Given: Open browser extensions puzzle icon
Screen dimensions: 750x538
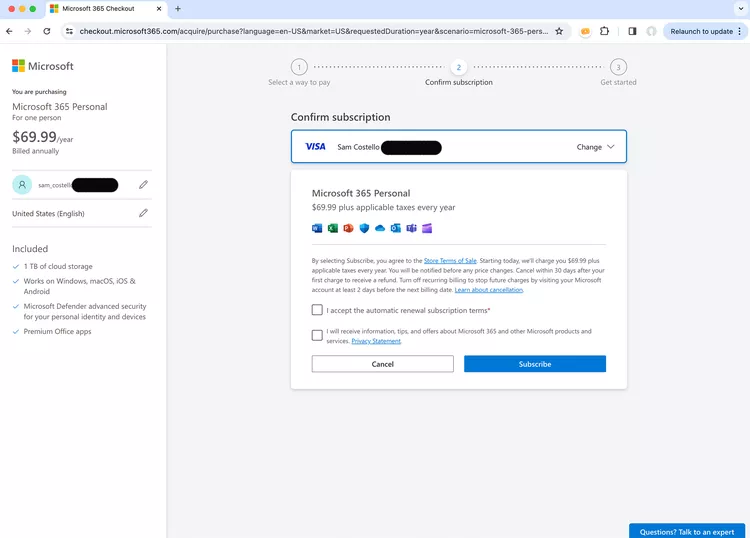Looking at the screenshot, I should [x=604, y=31].
